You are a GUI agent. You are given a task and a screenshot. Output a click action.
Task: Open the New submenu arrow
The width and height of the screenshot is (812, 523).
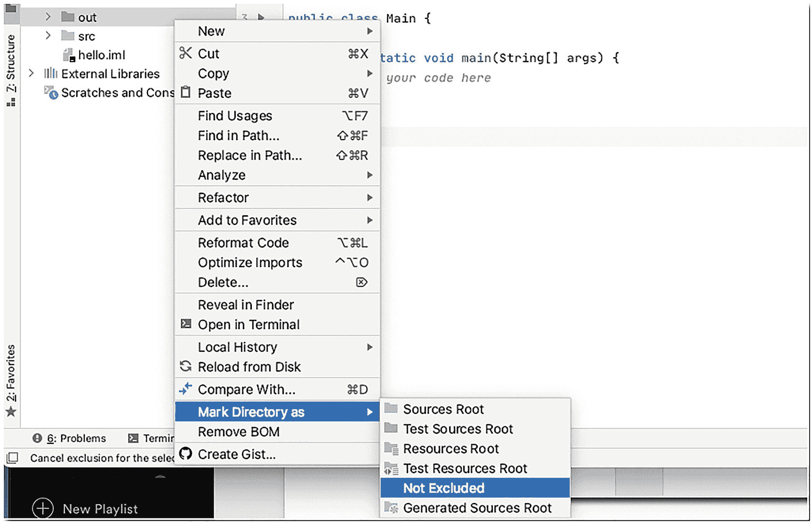point(370,31)
